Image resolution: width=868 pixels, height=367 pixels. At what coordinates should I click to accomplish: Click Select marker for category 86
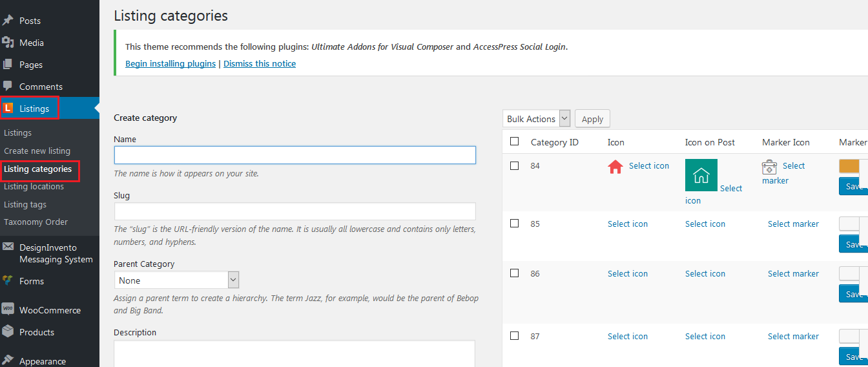[793, 273]
